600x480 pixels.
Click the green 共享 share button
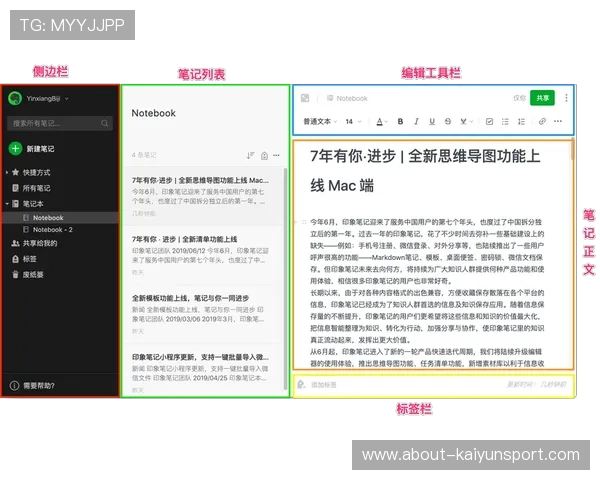click(542, 98)
